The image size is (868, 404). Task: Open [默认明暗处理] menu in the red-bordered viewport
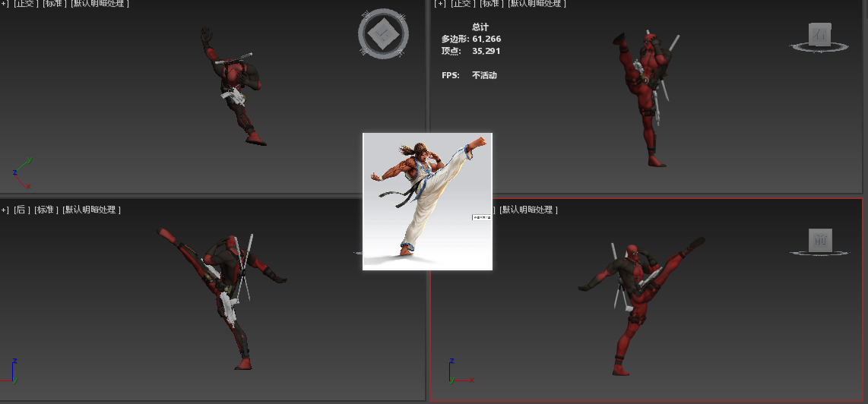click(x=529, y=210)
